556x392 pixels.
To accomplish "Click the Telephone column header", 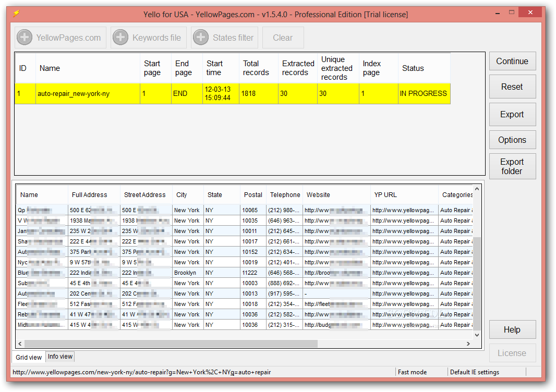I will 284,195.
